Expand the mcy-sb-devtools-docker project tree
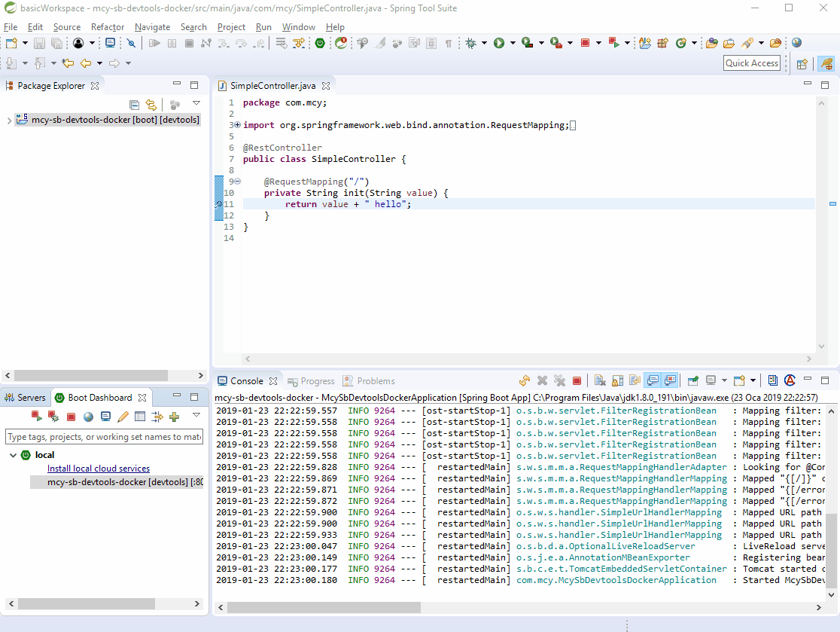840x632 pixels. click(9, 120)
